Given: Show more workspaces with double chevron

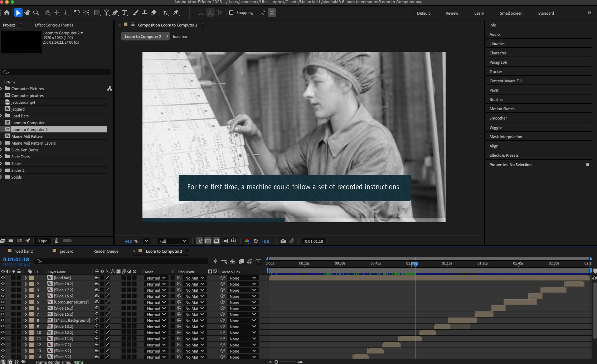Looking at the screenshot, I should (x=589, y=13).
